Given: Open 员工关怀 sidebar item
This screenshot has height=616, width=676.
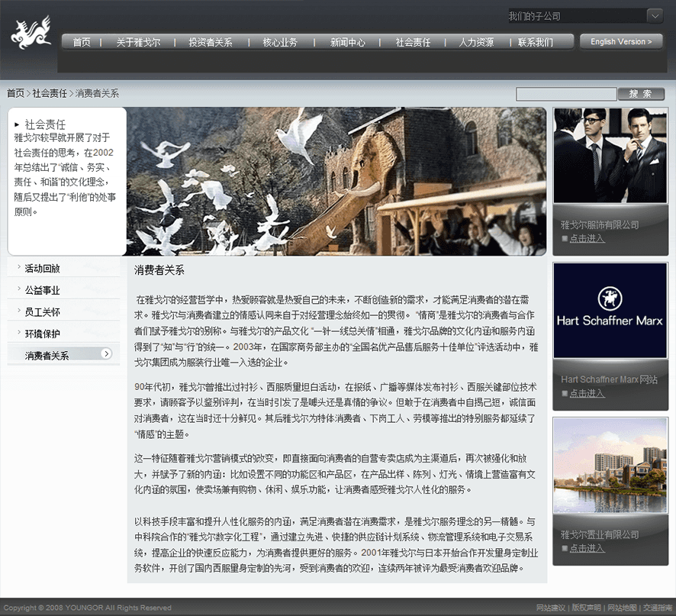Looking at the screenshot, I should point(42,312).
